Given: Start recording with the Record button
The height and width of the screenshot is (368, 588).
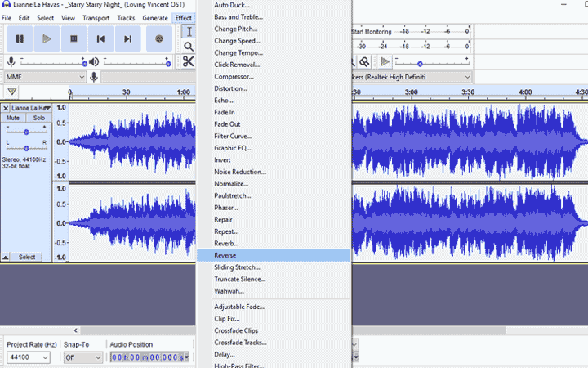Looking at the screenshot, I should coord(159,38).
